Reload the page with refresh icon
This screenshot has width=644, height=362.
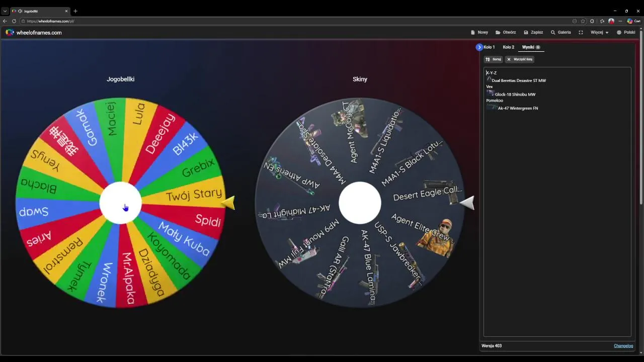coord(14,21)
